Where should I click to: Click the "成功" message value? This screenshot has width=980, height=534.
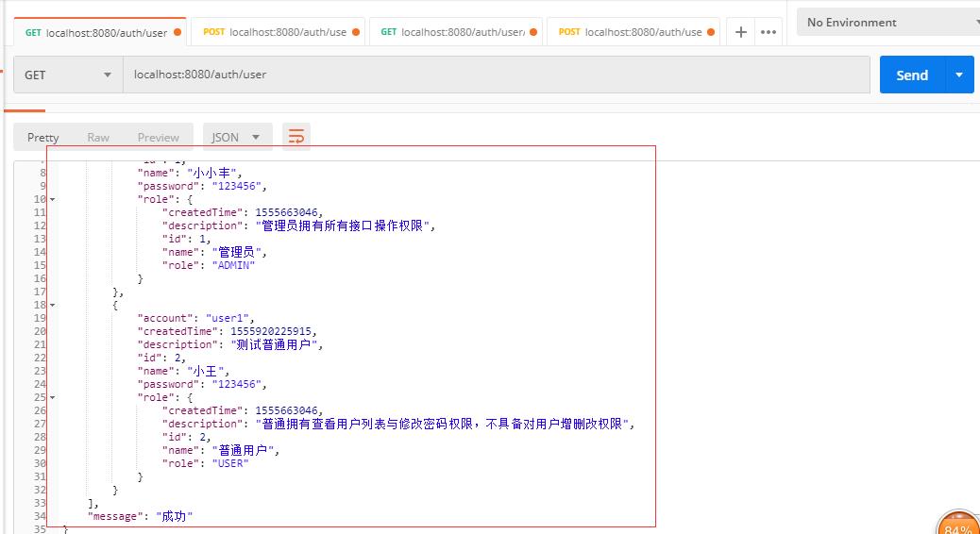coord(174,516)
